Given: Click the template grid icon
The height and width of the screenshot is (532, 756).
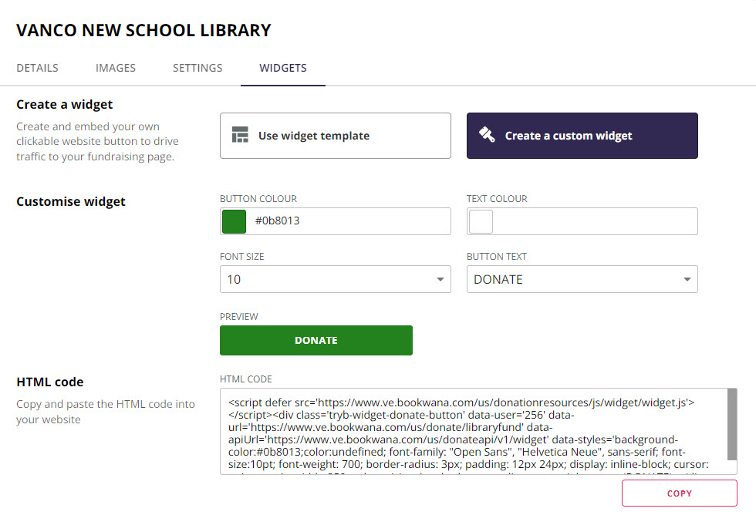Looking at the screenshot, I should tap(240, 136).
